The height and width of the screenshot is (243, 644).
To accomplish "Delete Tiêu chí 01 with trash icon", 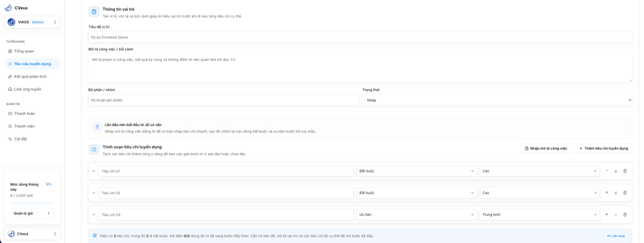I will 625,171.
